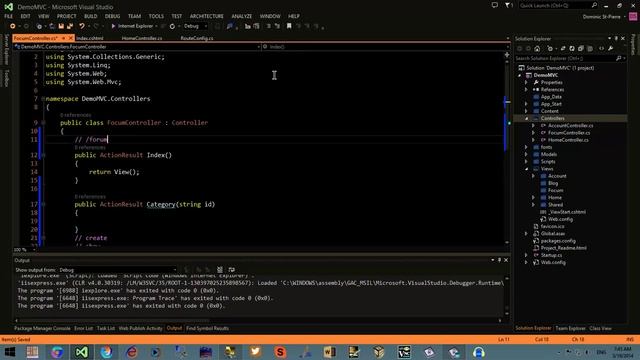Open the DEBUG menu
640x360 pixels.
pos(112,16)
